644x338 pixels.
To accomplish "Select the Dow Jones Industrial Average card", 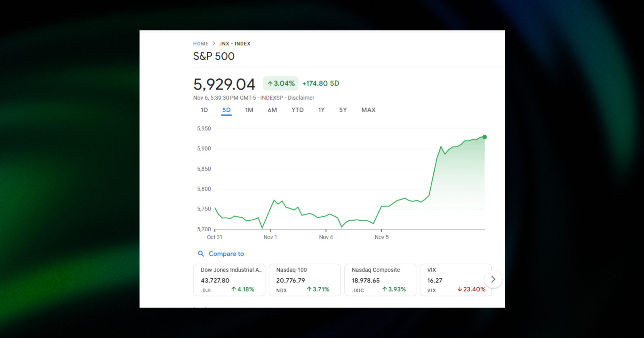I will pos(229,280).
